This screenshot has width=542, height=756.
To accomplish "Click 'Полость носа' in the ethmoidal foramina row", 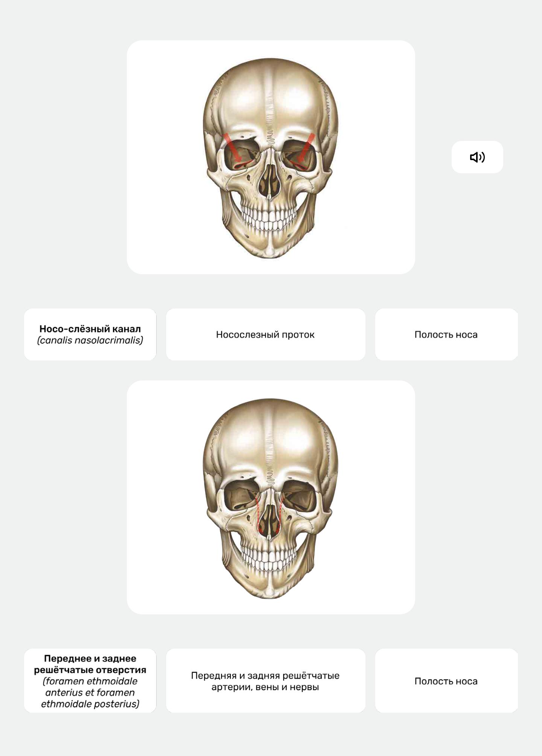I will (x=446, y=681).
